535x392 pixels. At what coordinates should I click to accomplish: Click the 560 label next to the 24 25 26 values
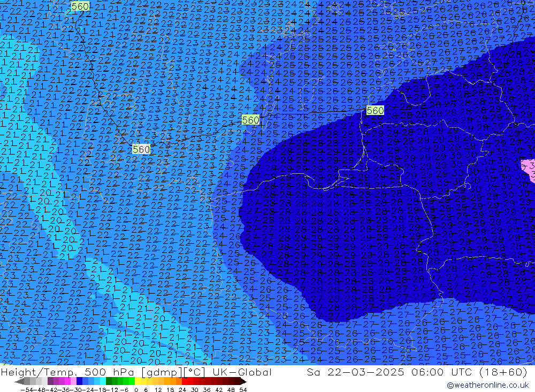click(x=250, y=120)
